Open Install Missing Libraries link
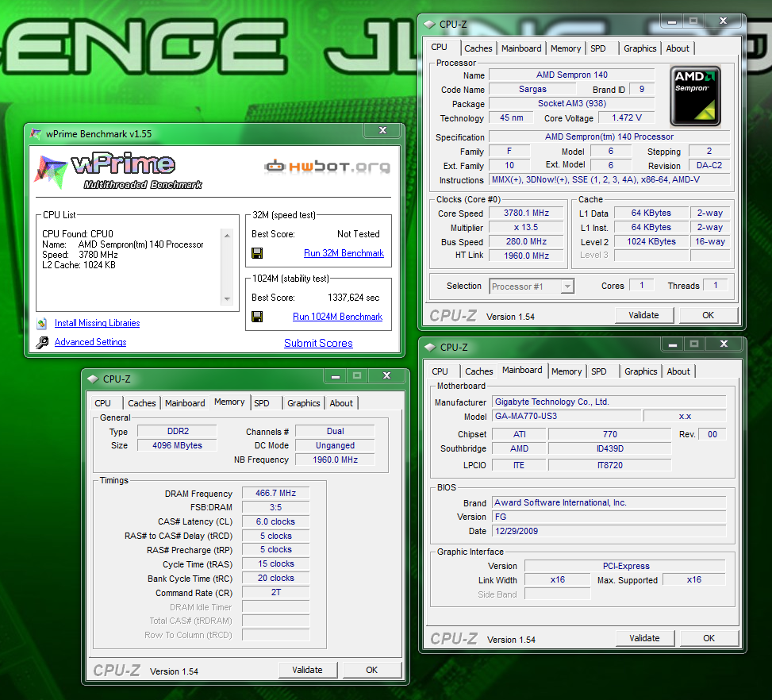This screenshot has width=772, height=700. click(97, 323)
